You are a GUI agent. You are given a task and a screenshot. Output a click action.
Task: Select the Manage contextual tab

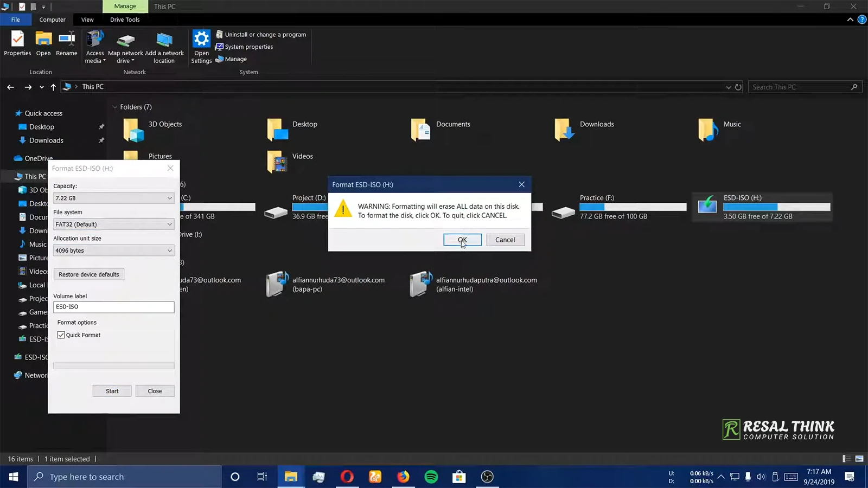[x=125, y=7]
